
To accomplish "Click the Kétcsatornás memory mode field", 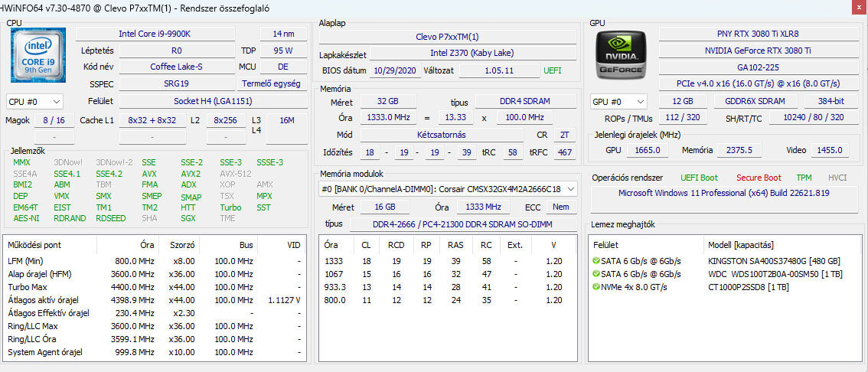I will click(441, 135).
